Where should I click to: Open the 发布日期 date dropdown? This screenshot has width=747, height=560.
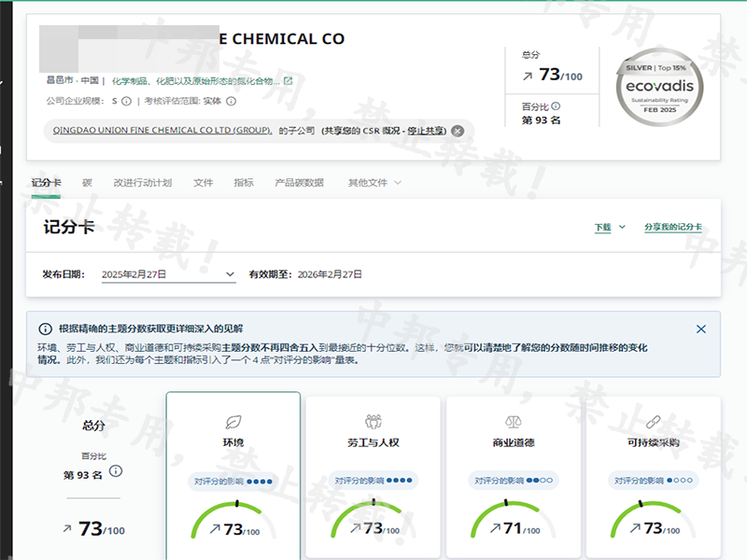[231, 274]
